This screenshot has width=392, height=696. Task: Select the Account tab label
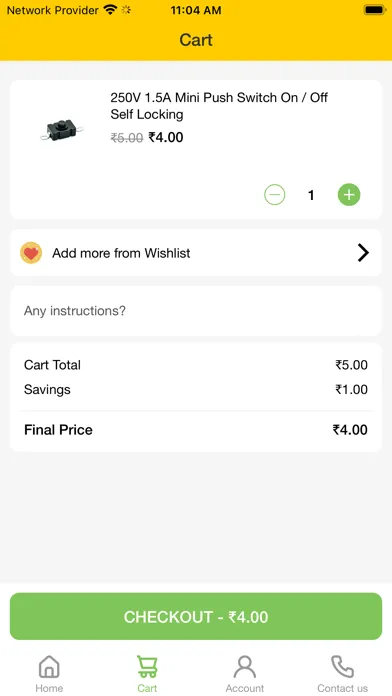click(x=245, y=688)
